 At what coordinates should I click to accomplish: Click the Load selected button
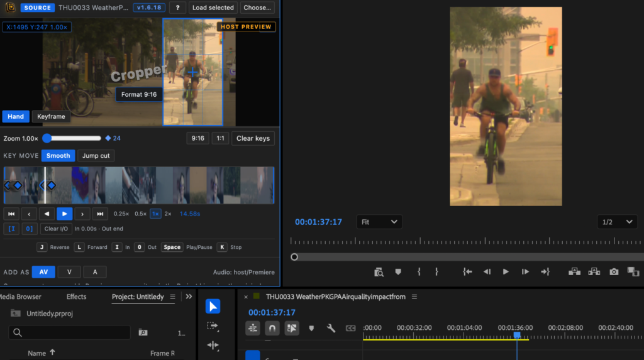213,8
